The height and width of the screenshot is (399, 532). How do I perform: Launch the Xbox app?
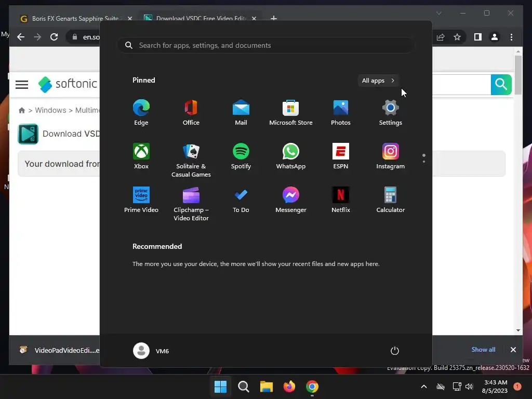[x=141, y=156]
